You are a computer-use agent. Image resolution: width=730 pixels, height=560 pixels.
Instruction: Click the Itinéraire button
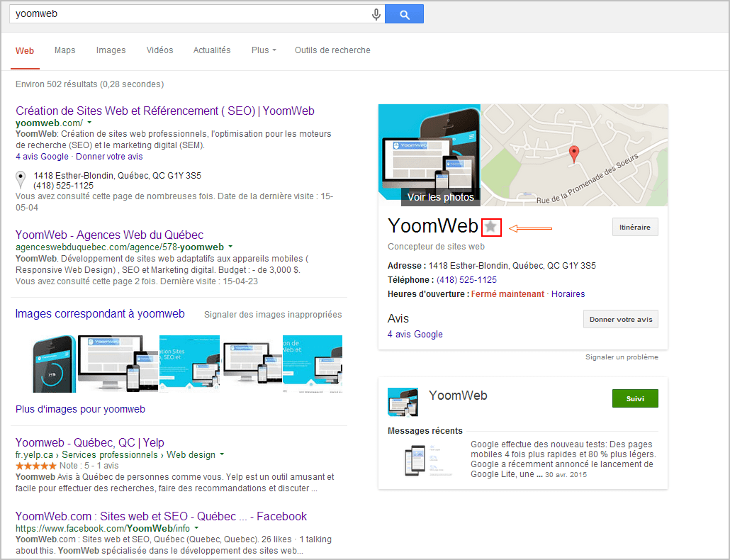tap(634, 227)
